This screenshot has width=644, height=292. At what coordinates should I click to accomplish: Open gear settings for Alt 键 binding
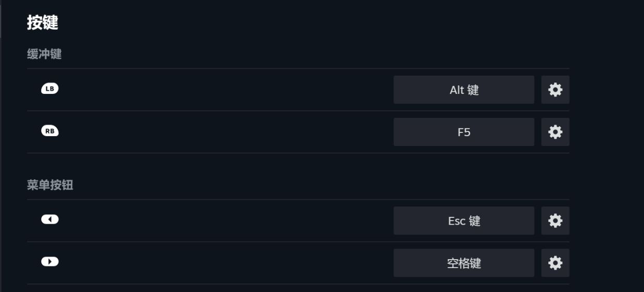[555, 90]
